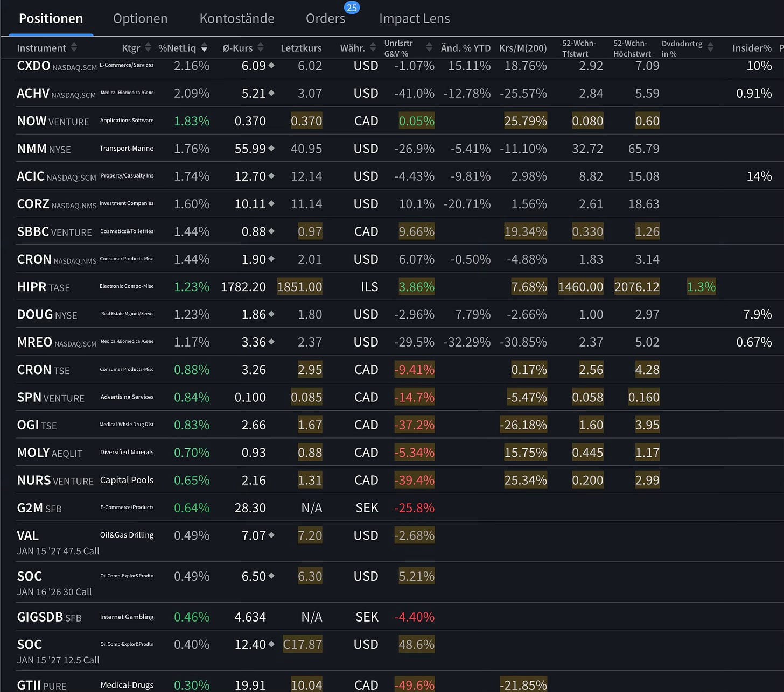
Task: Click the diamond marker beside SOC Ø-Kurs 12.40
Action: tap(271, 644)
